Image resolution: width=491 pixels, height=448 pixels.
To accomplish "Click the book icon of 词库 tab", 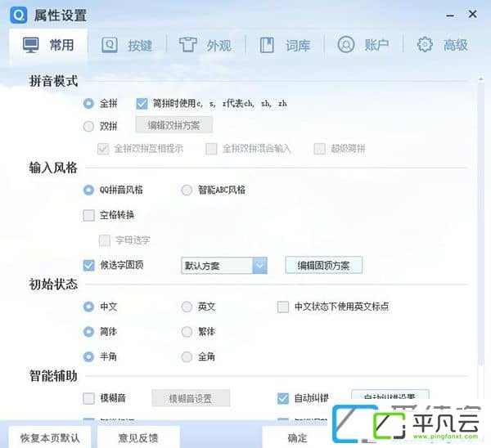I will pyautogui.click(x=267, y=45).
